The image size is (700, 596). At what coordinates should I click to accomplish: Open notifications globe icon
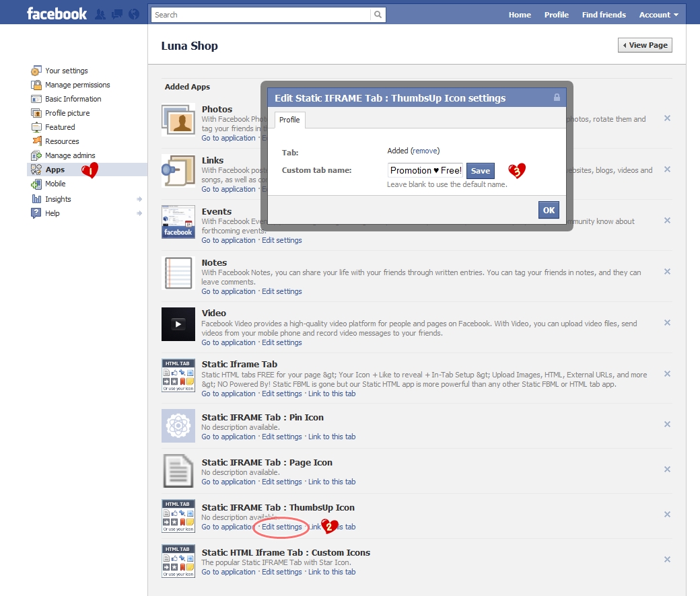click(134, 15)
